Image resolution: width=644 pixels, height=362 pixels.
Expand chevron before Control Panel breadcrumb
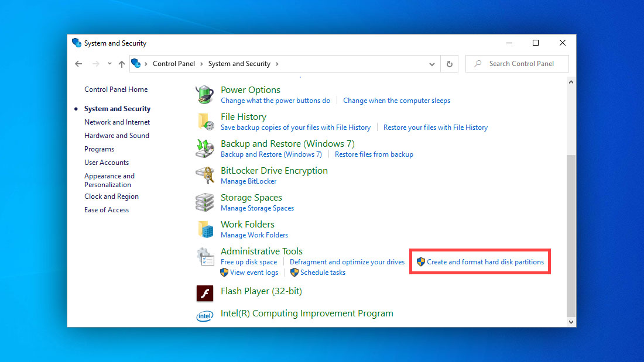coord(146,64)
